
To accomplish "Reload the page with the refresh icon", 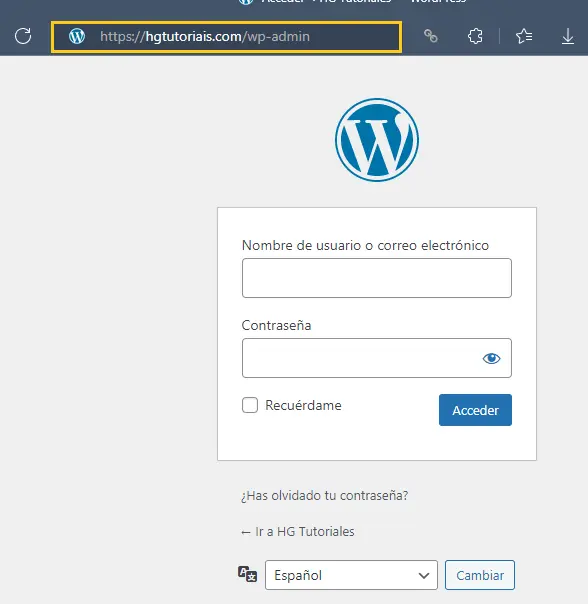I will pyautogui.click(x=23, y=36).
